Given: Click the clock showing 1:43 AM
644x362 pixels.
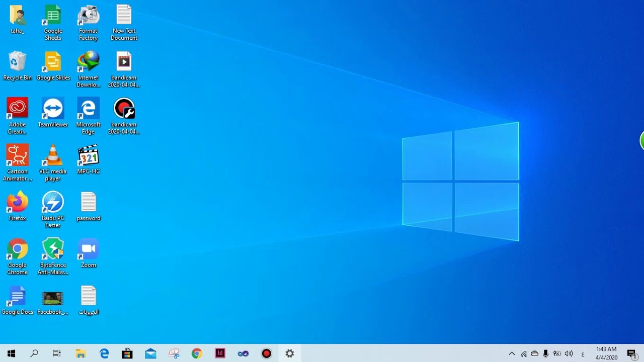Looking at the screenshot, I should click(606, 353).
